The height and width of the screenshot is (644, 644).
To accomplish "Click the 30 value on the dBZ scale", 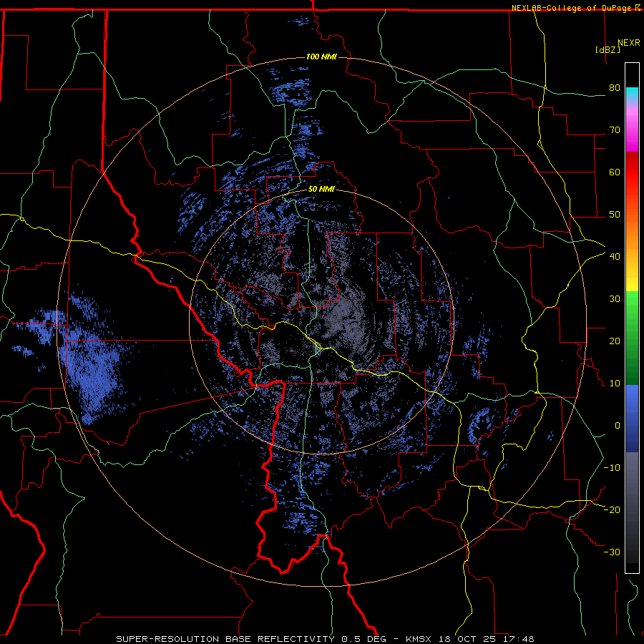I will pos(615,298).
